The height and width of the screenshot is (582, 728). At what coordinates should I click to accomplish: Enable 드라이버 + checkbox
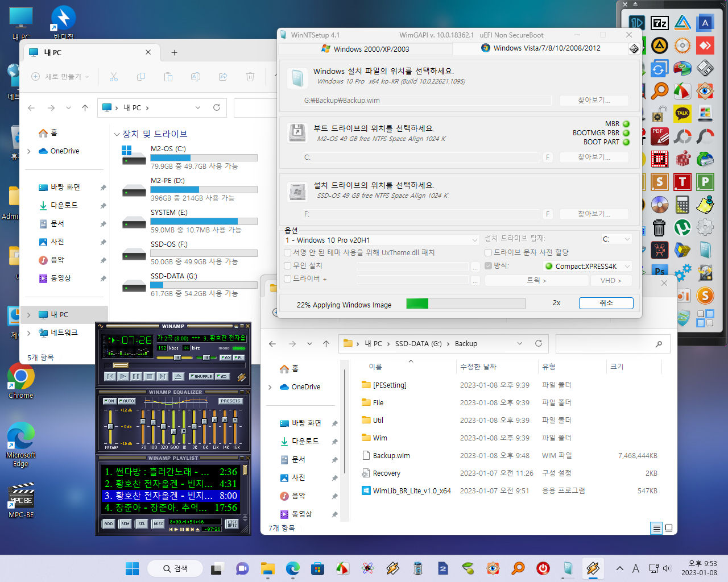(x=288, y=278)
